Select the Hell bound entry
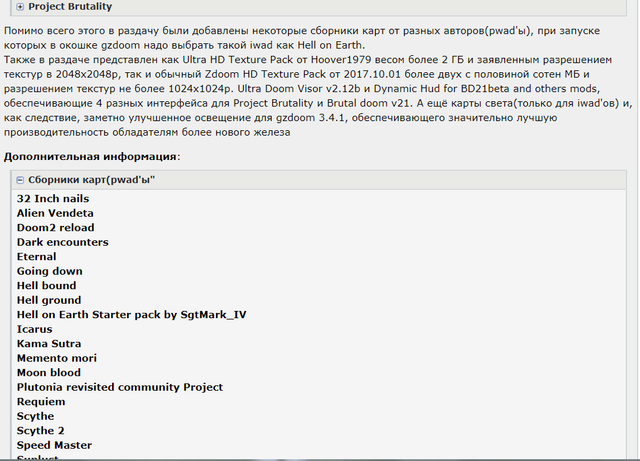640x461 pixels. point(46,285)
